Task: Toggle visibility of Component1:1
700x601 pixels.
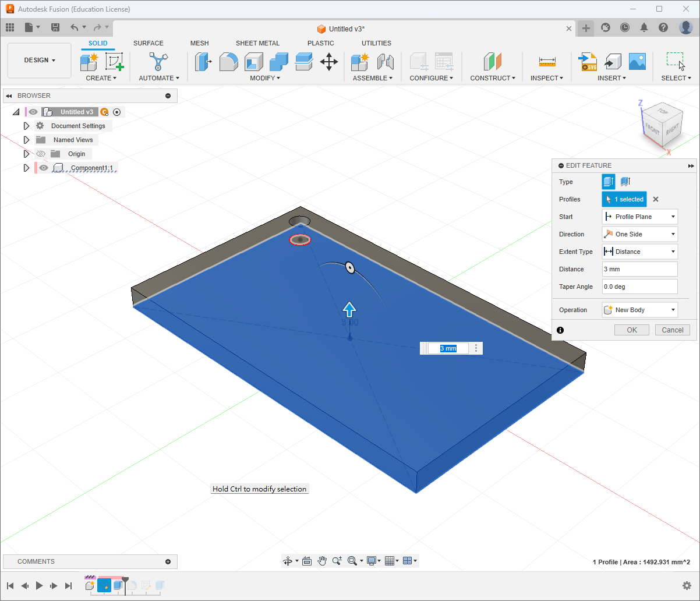Action: pyautogui.click(x=44, y=168)
